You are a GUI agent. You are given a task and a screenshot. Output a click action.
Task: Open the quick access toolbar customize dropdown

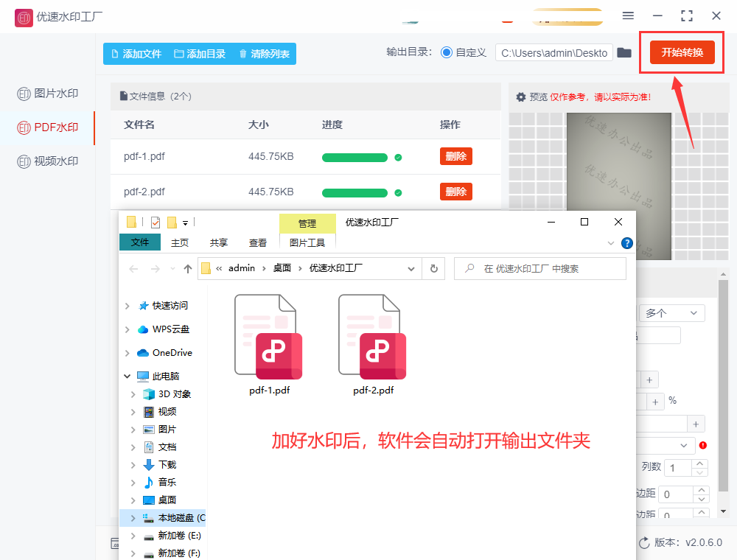(x=185, y=223)
